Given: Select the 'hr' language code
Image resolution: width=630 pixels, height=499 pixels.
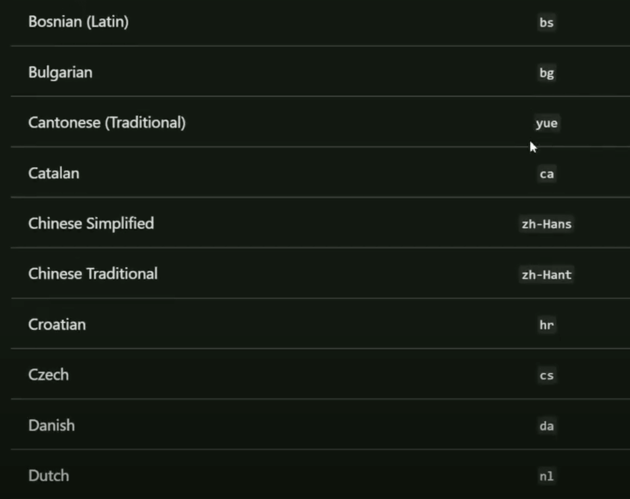Looking at the screenshot, I should pos(546,325).
